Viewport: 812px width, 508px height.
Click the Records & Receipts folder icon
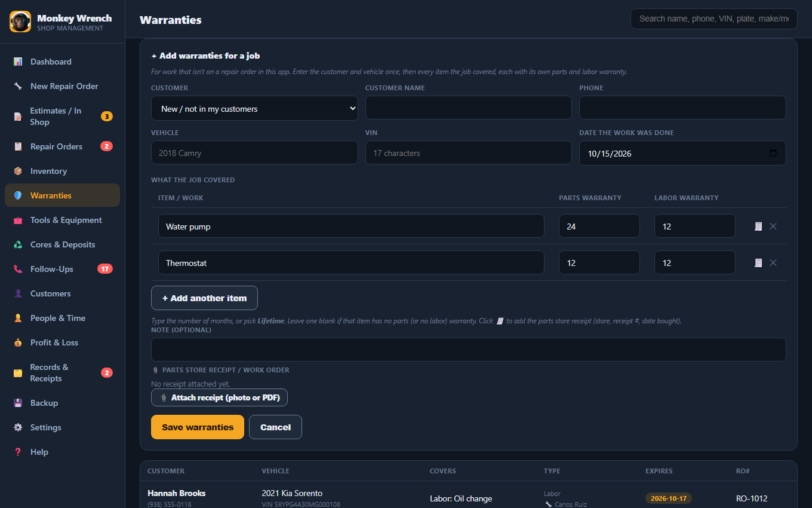tap(18, 373)
